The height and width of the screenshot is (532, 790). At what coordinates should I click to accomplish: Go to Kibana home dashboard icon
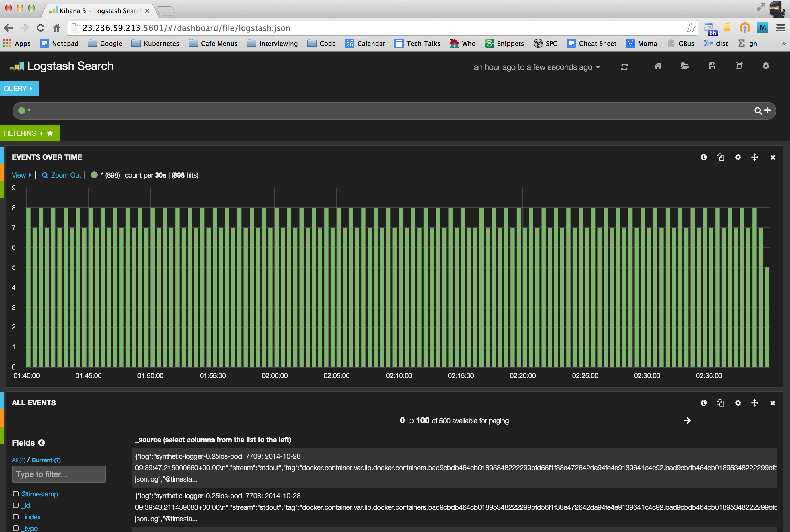point(658,66)
